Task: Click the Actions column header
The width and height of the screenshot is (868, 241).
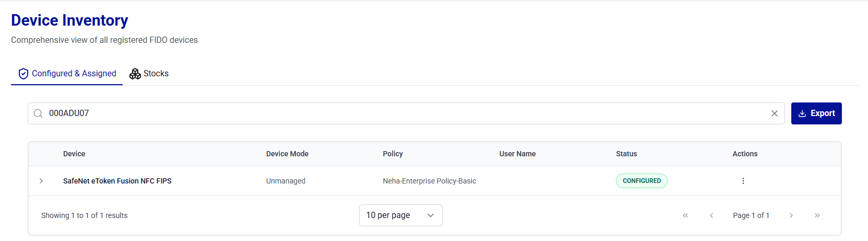Action: [745, 154]
